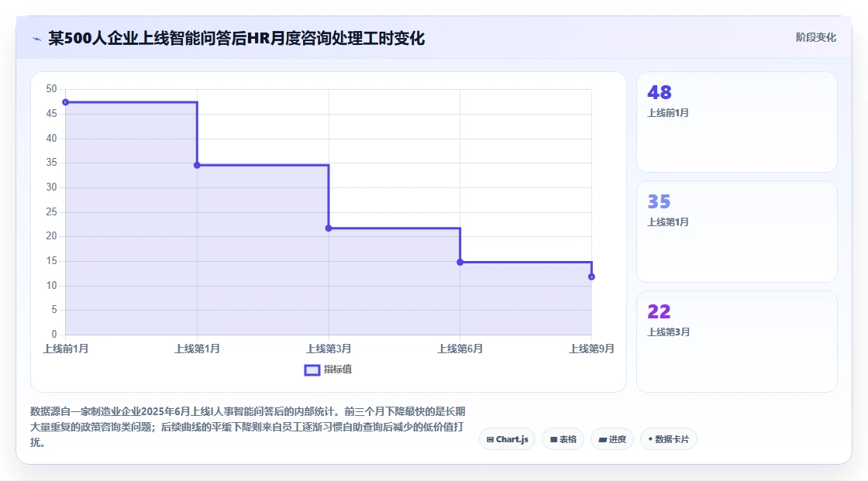Click the y-axis value 50

(51, 88)
